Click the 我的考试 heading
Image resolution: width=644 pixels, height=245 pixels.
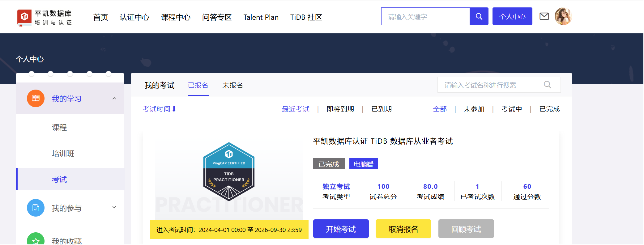point(160,85)
